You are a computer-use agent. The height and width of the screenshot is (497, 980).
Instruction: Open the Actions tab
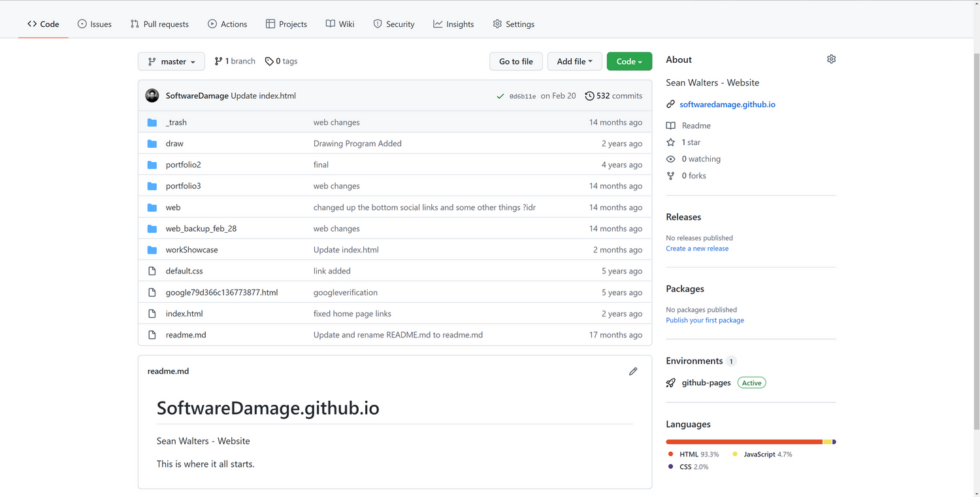pos(227,24)
